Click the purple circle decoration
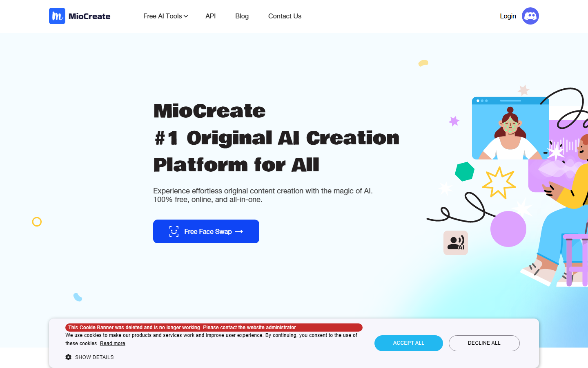The height and width of the screenshot is (368, 588). (x=508, y=229)
